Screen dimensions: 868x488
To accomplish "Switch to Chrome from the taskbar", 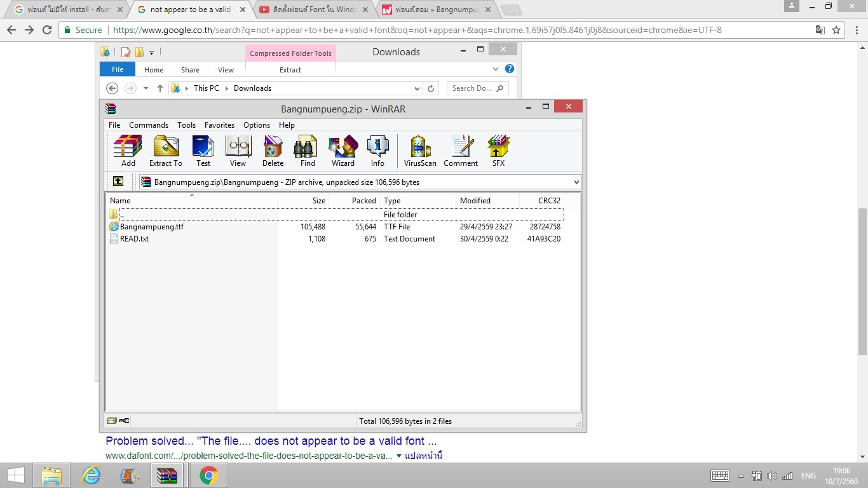I will pyautogui.click(x=208, y=475).
